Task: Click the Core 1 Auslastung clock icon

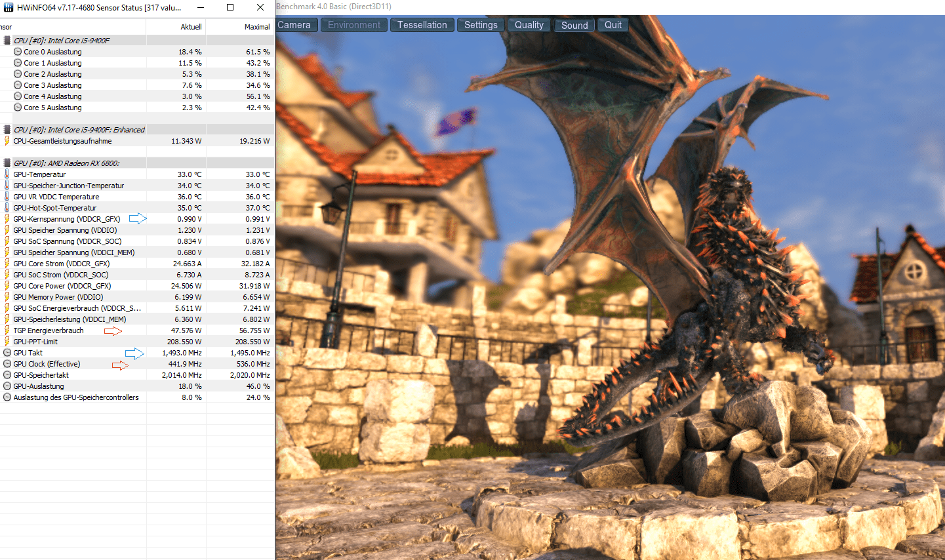Action: pyautogui.click(x=18, y=63)
